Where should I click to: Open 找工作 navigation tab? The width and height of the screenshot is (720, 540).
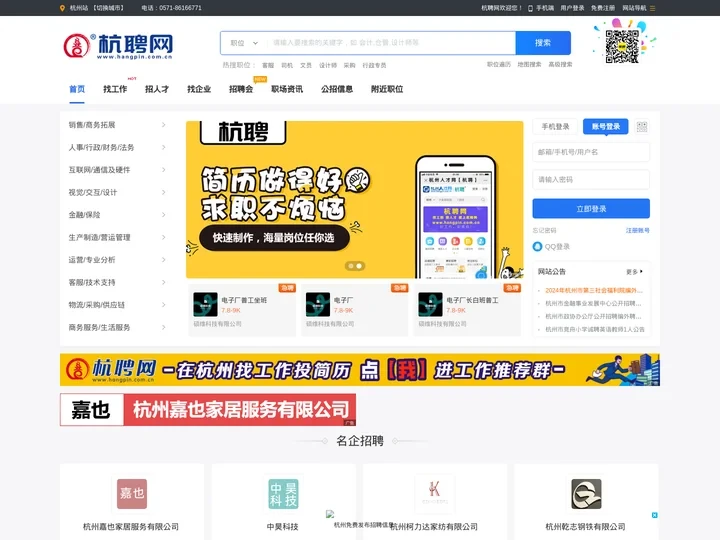115,89
